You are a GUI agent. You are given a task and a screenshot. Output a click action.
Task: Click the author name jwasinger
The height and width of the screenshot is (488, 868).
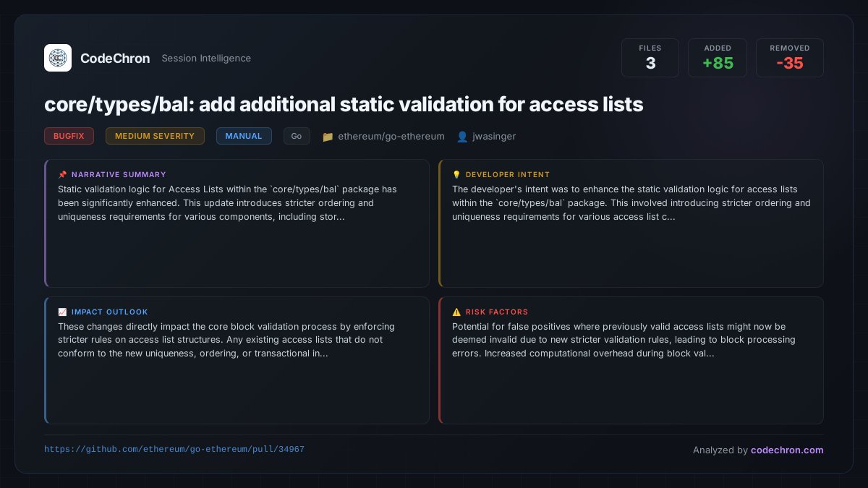click(494, 136)
